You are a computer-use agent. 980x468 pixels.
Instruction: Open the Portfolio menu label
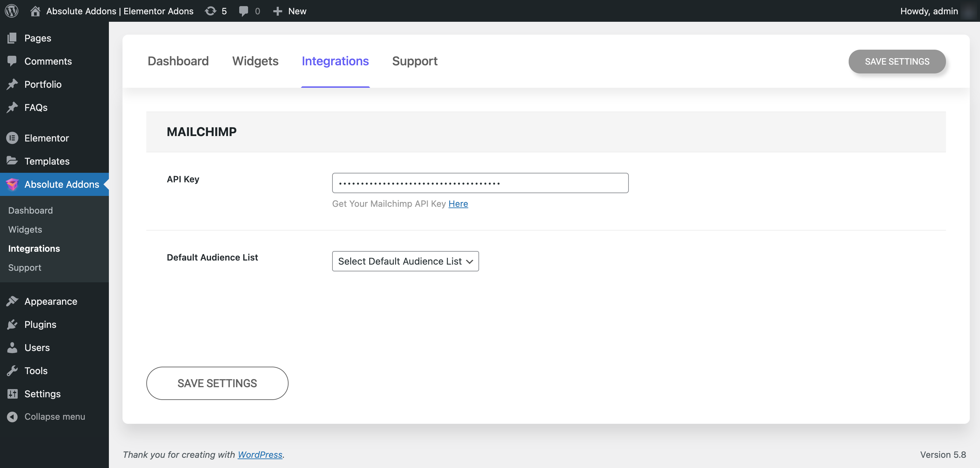pyautogui.click(x=43, y=84)
